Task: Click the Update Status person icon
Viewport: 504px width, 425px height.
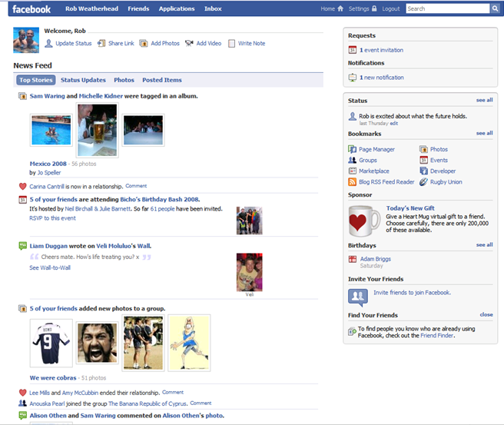Action: [48, 43]
